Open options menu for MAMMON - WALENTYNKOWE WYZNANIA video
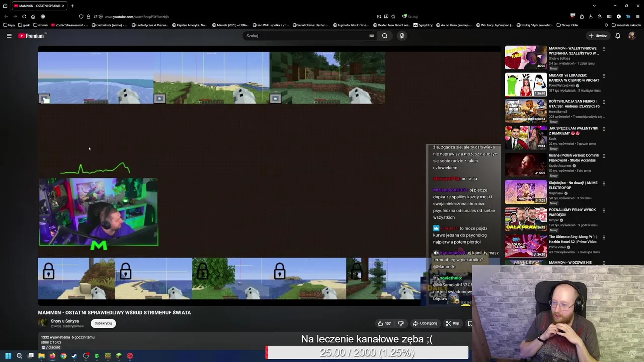This screenshot has height=362, width=644. (604, 49)
